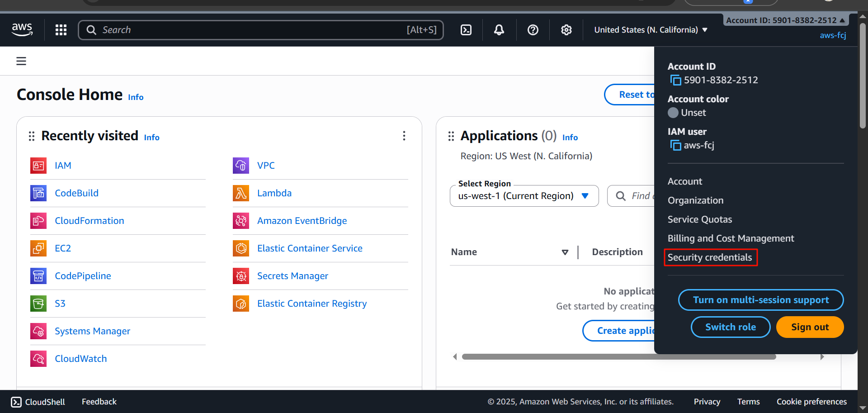The width and height of the screenshot is (868, 413).
Task: Open the Amazon EventBridge service icon
Action: (241, 221)
